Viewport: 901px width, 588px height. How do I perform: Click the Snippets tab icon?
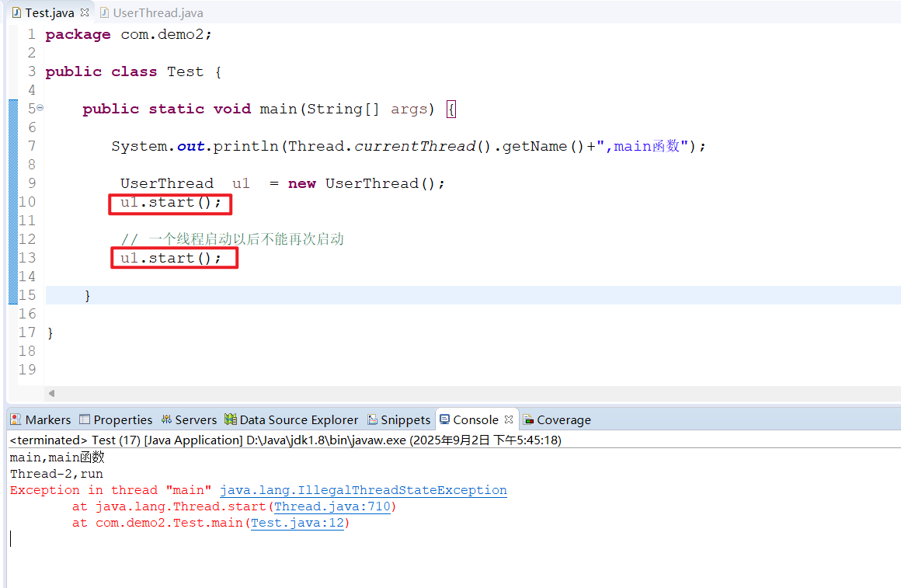click(372, 419)
